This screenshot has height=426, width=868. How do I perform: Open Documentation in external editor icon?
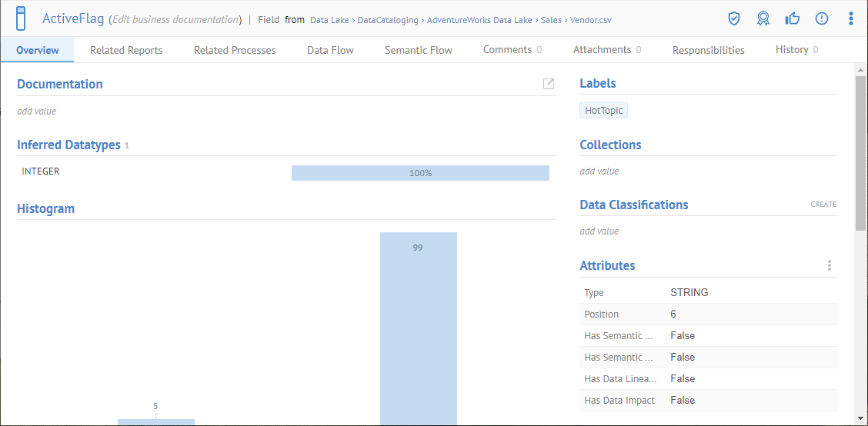549,84
